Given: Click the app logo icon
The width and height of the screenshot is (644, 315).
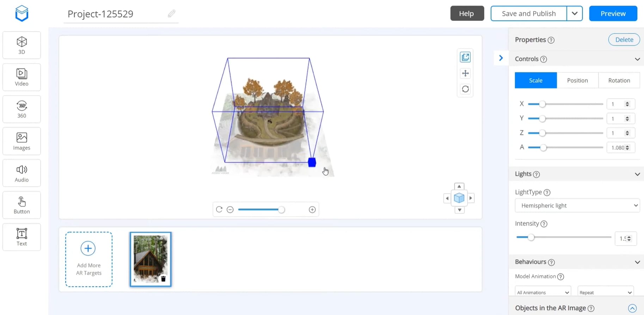Looking at the screenshot, I should pyautogui.click(x=22, y=13).
